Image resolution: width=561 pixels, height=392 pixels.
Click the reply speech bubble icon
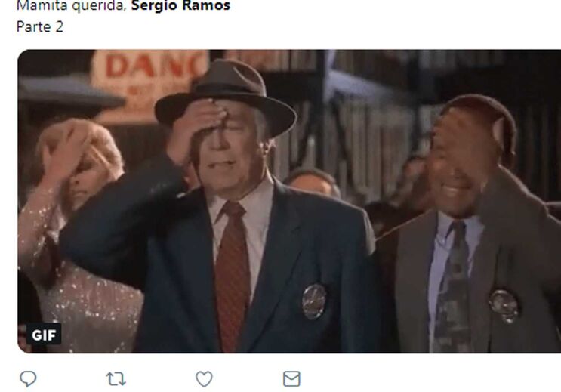28,378
